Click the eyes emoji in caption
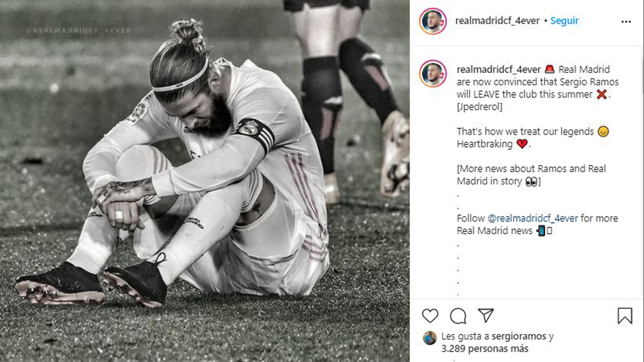Image resolution: width=644 pixels, height=362 pixels. [531, 182]
